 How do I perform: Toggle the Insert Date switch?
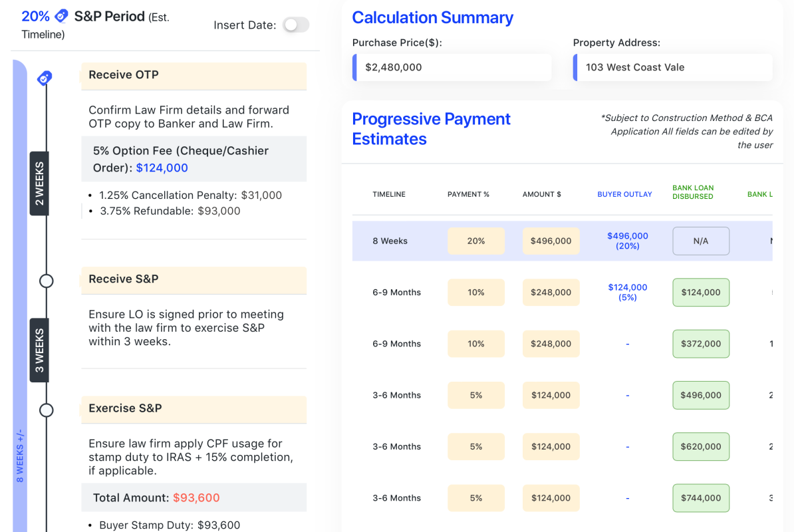(x=296, y=25)
